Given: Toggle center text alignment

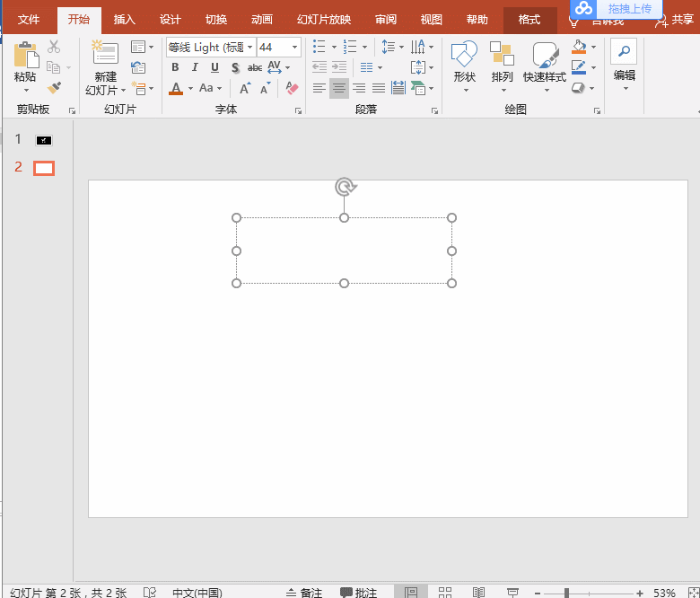Looking at the screenshot, I should (x=339, y=88).
